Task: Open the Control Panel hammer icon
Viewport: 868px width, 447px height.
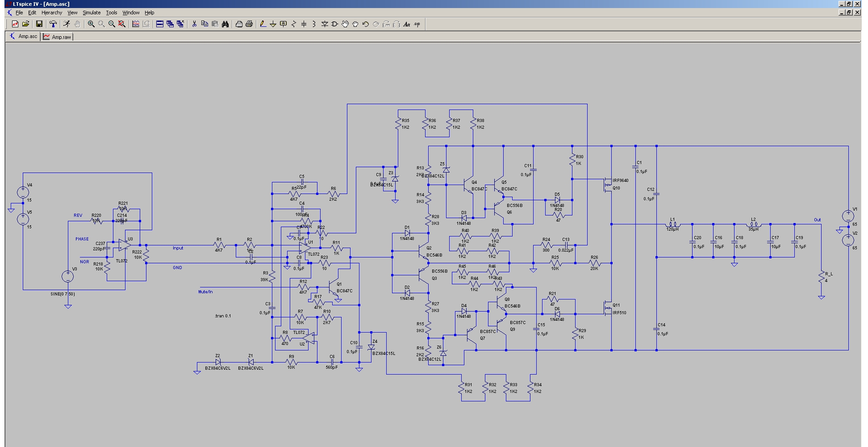Action: (53, 24)
